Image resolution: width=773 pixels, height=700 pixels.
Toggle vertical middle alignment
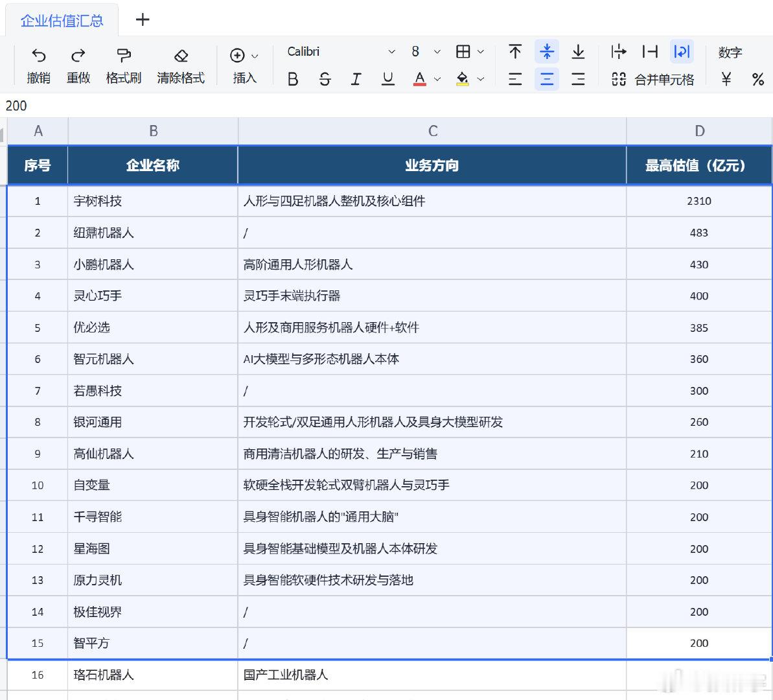pos(547,51)
